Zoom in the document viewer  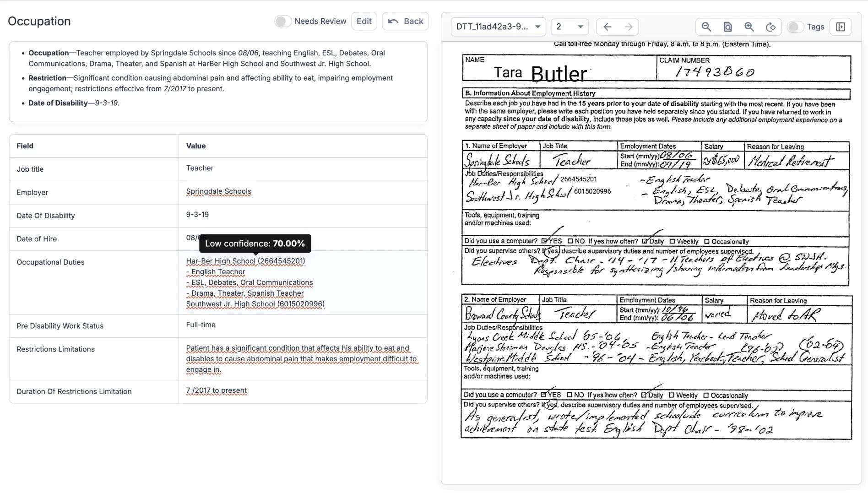[x=749, y=27]
